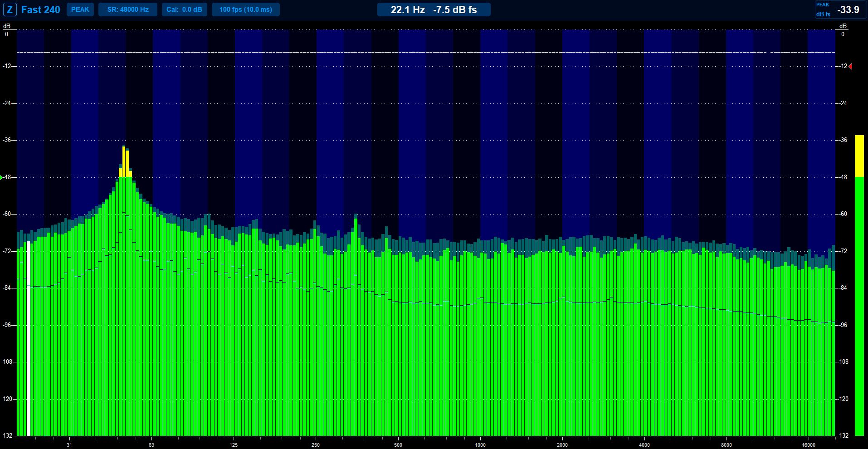868x449 pixels.
Task: Open the 100 fps (10.0 ms) refresh setting
Action: (x=246, y=10)
